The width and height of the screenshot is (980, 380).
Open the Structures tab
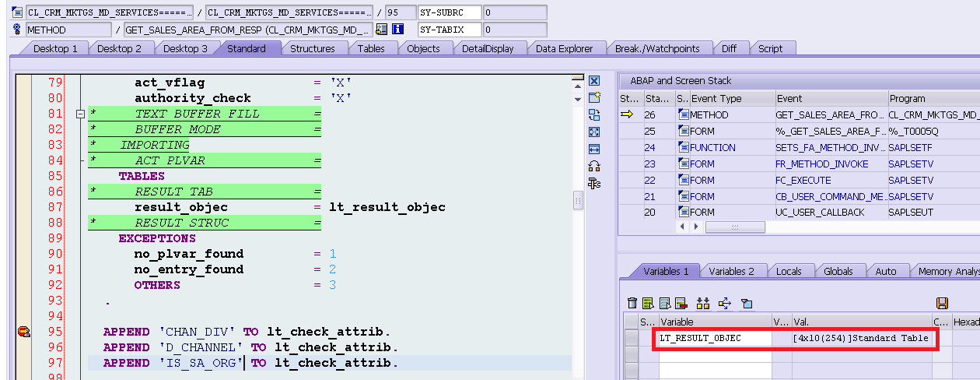pos(312,48)
